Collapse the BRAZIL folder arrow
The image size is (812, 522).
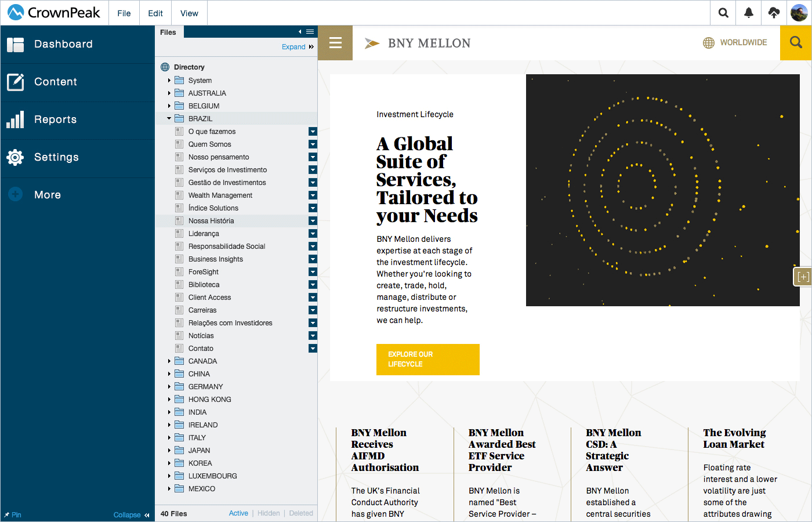[x=169, y=118]
